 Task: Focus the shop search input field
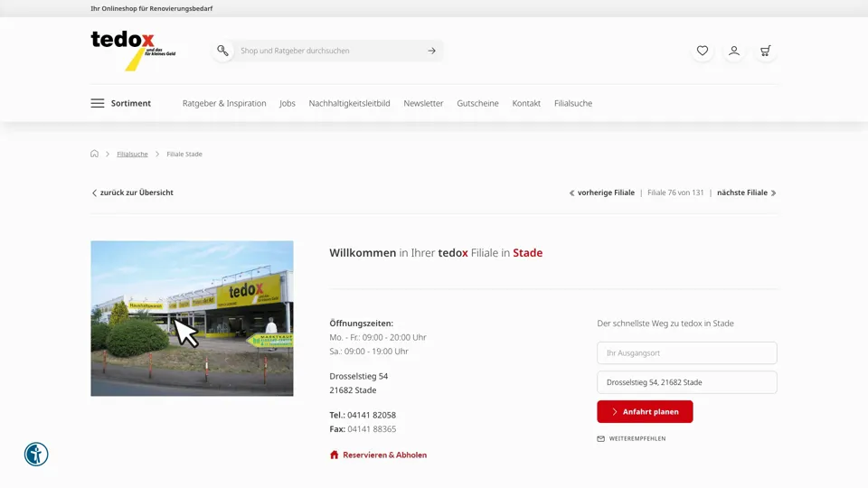pos(329,51)
